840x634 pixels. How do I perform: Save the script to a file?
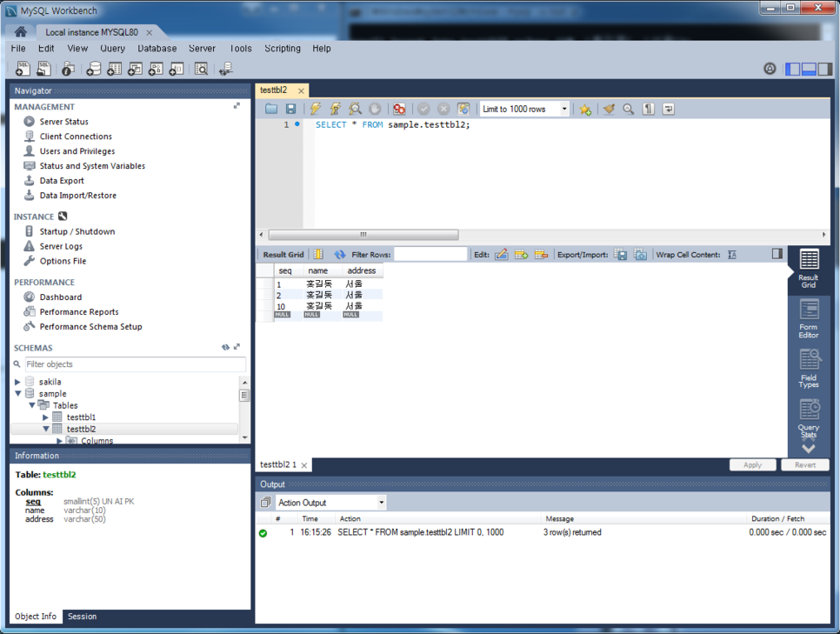tap(290, 109)
